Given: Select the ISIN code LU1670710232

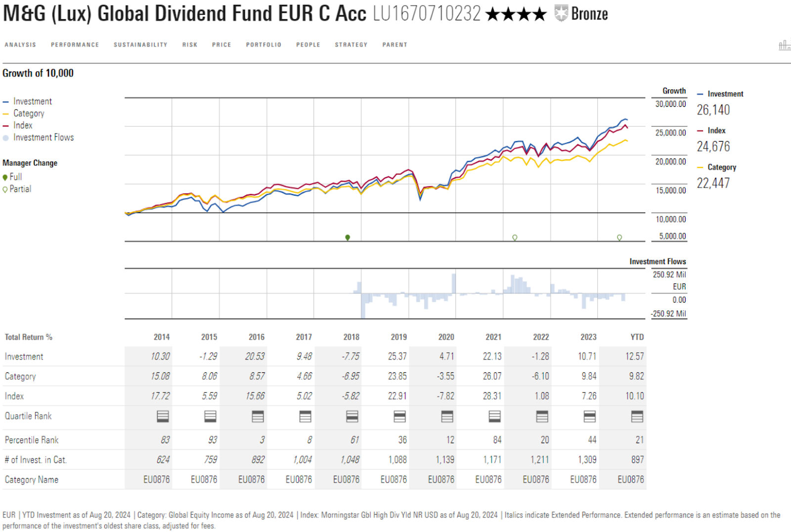Looking at the screenshot, I should [427, 14].
